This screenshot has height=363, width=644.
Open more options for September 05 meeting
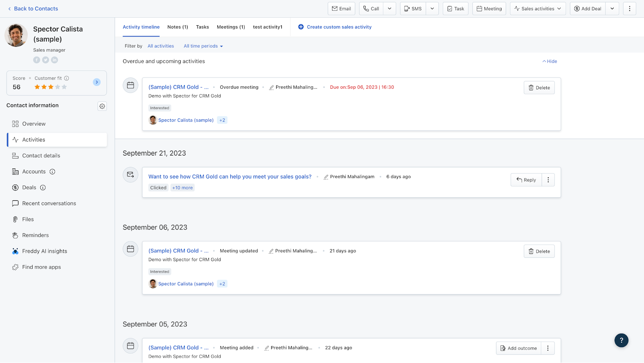(548, 348)
